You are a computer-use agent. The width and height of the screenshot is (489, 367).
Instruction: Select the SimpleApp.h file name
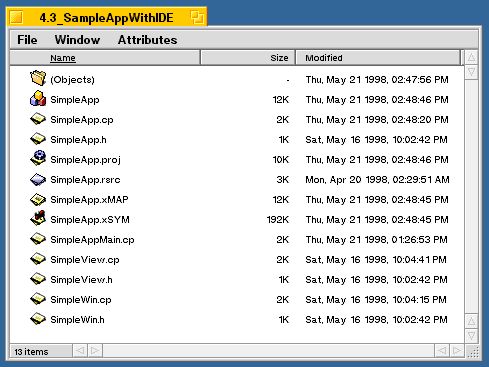point(78,140)
